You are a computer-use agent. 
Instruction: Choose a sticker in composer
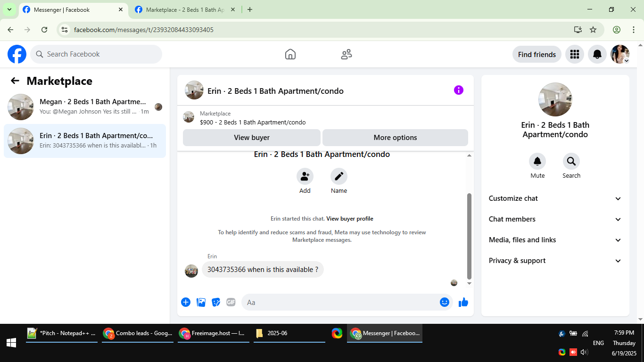216,302
